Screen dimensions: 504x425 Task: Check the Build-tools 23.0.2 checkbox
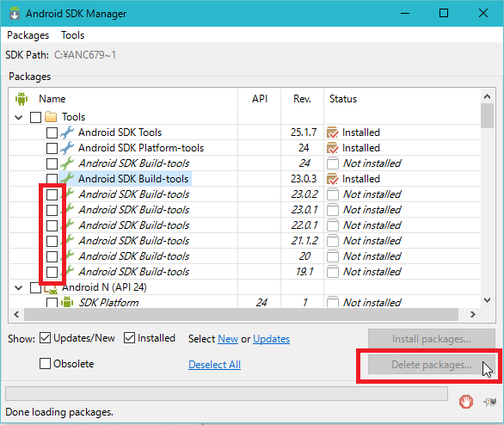click(52, 194)
